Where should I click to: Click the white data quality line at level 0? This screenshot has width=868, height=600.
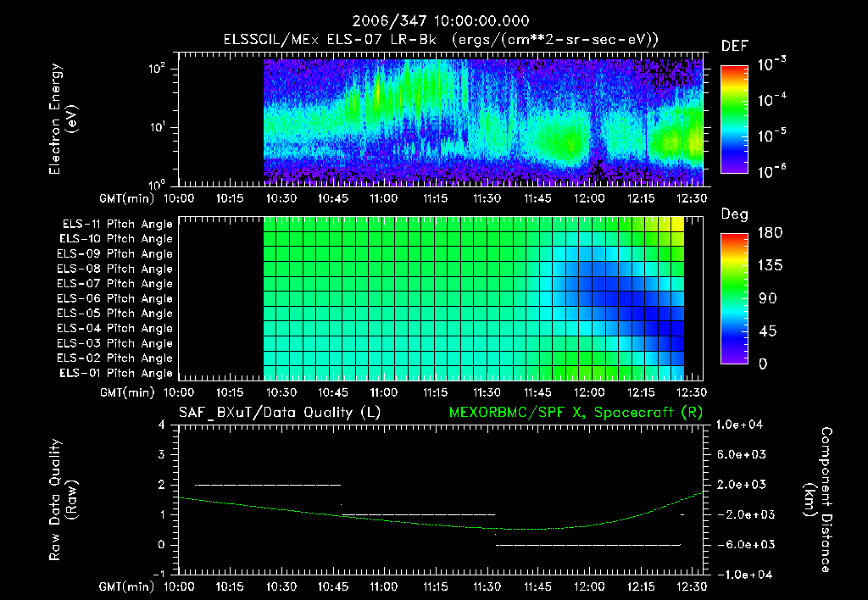[x=588, y=545]
